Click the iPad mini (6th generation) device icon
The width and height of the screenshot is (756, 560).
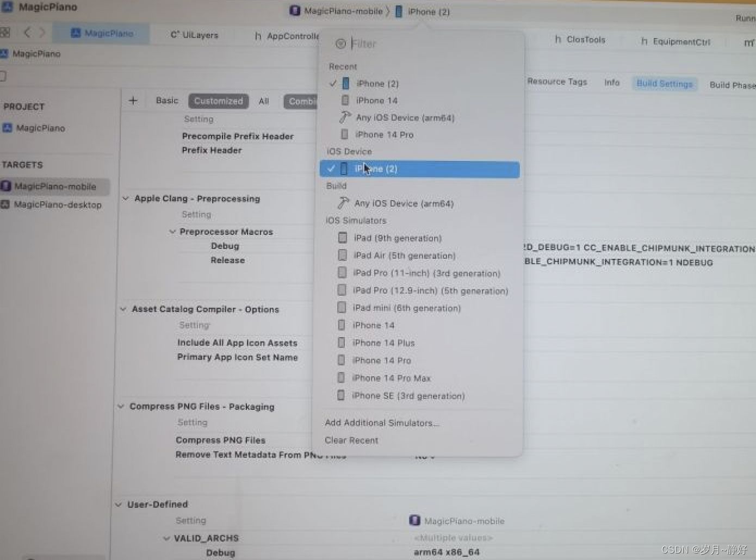(x=342, y=307)
